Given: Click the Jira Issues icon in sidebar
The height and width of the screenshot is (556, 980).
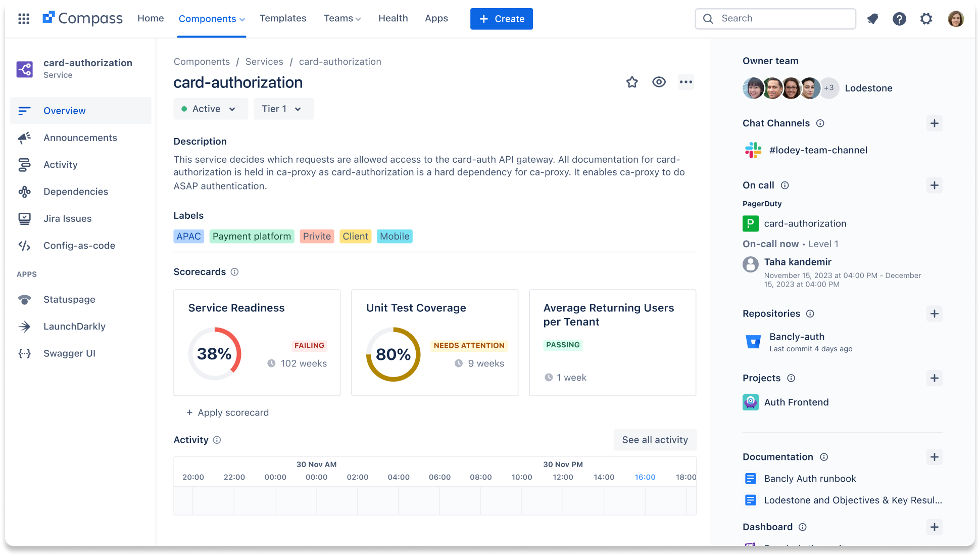Looking at the screenshot, I should (x=25, y=218).
